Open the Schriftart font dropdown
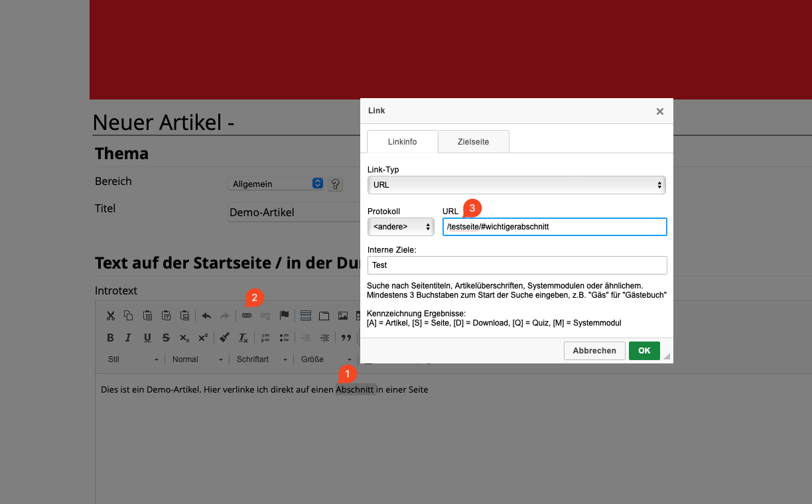The width and height of the screenshot is (812, 504). pyautogui.click(x=262, y=359)
